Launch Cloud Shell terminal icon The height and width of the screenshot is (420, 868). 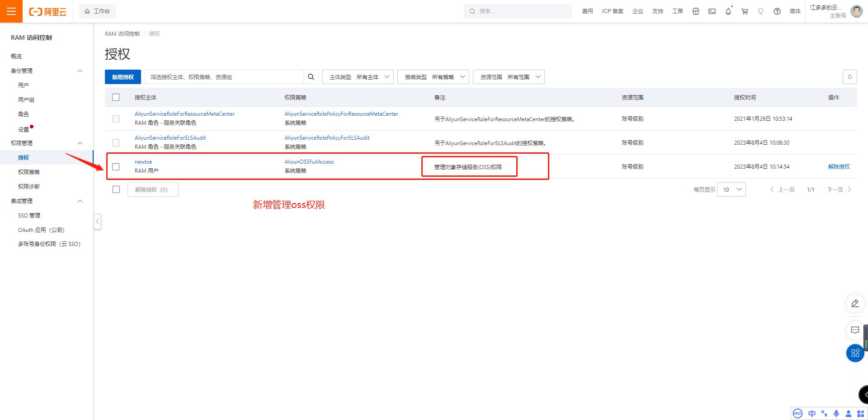[x=712, y=11]
